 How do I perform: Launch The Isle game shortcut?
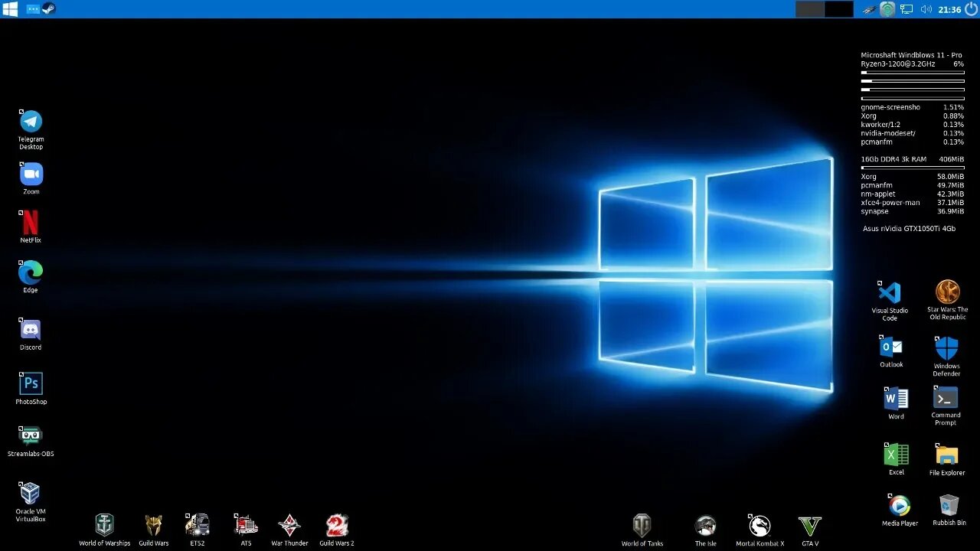click(x=705, y=526)
